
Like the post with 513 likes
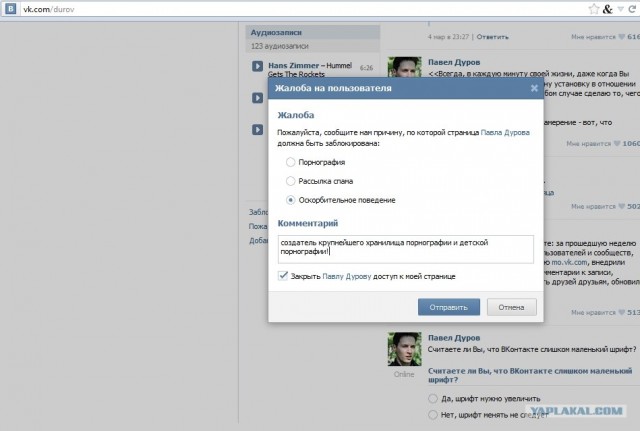coord(622,312)
